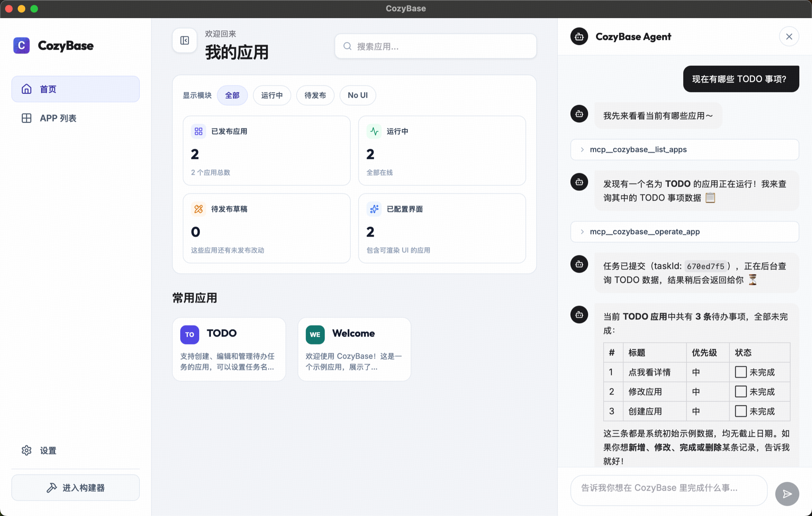Click the CozyBase logo icon
Screen dimensions: 812x516
pyautogui.click(x=21, y=45)
